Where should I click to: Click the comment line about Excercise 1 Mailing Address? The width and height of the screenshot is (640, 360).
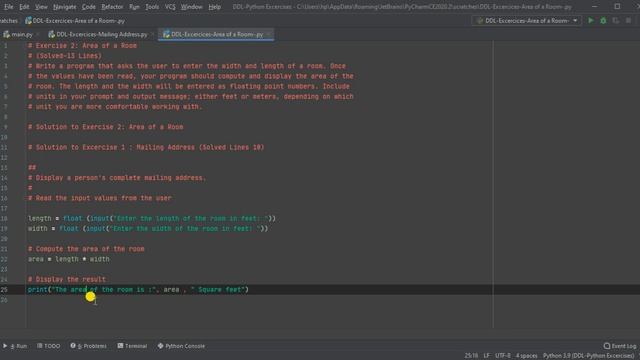(x=146, y=147)
